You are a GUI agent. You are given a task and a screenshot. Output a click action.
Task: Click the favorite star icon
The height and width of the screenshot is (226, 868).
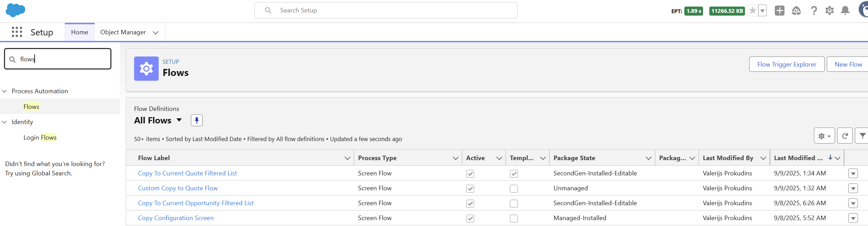click(x=753, y=11)
